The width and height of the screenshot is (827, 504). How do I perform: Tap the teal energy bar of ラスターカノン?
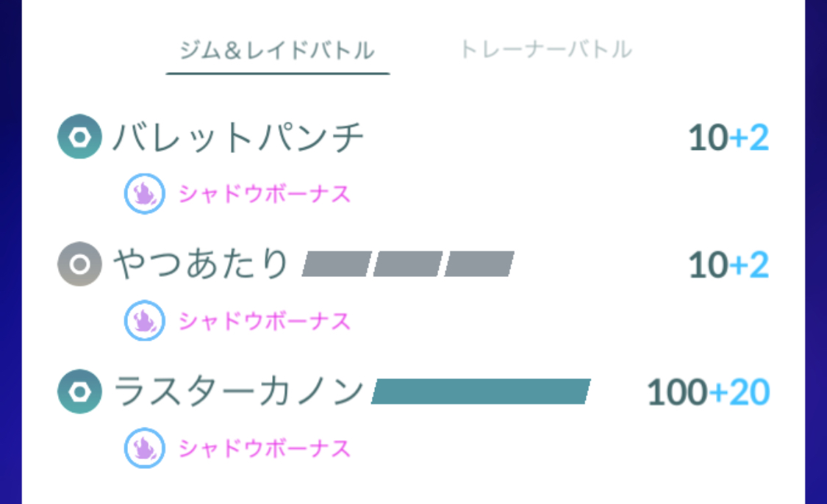[x=481, y=391]
